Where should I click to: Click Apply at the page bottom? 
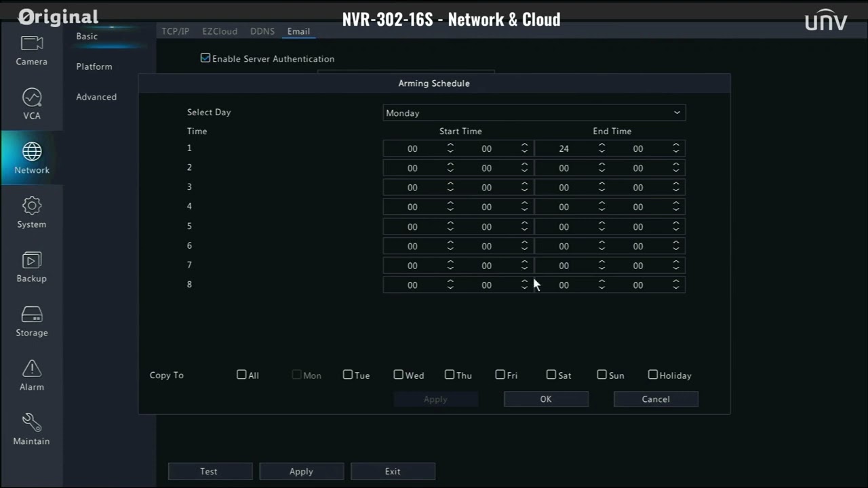(x=301, y=471)
